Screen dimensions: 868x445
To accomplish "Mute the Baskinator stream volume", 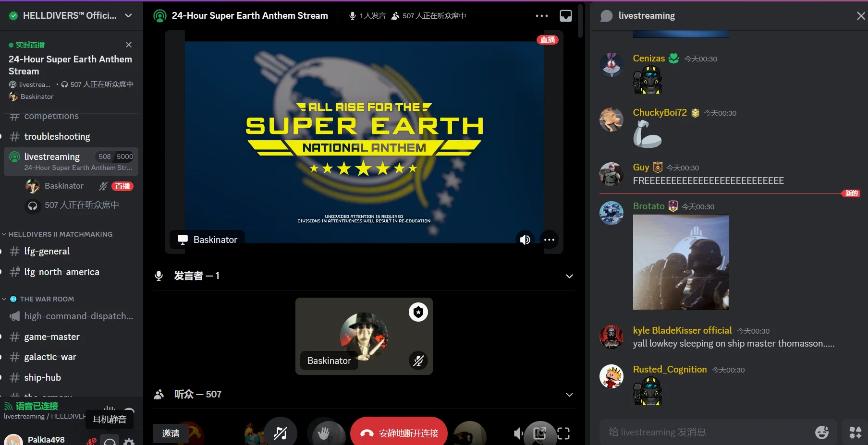I will click(525, 240).
